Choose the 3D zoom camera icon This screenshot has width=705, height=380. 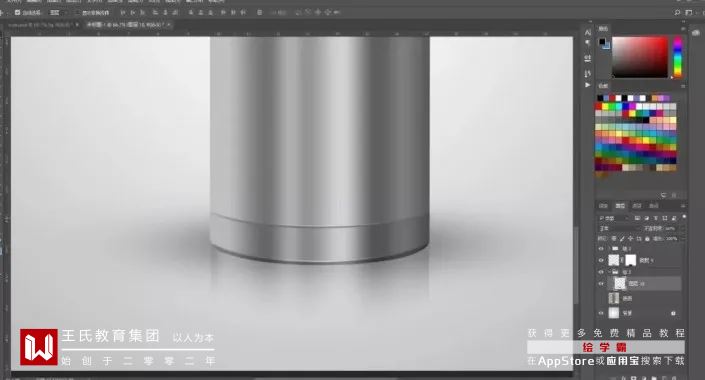tap(336, 13)
